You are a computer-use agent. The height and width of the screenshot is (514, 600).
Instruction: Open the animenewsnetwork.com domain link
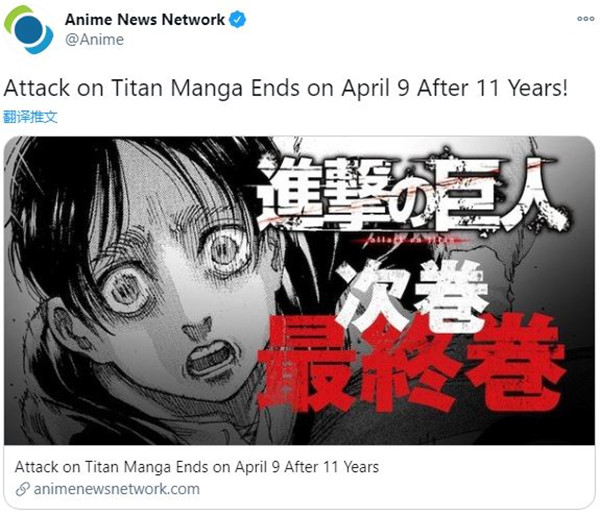[x=116, y=489]
